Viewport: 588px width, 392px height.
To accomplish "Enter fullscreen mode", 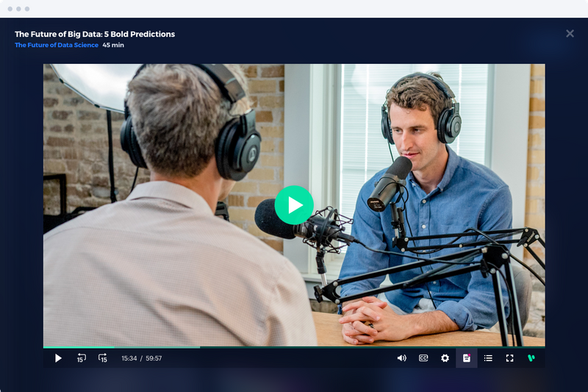I will [509, 358].
